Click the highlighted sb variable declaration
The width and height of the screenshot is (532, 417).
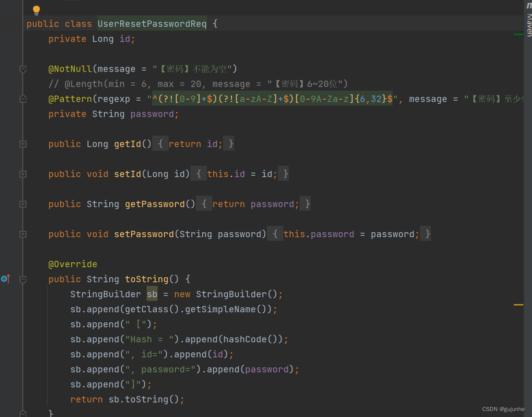point(152,294)
